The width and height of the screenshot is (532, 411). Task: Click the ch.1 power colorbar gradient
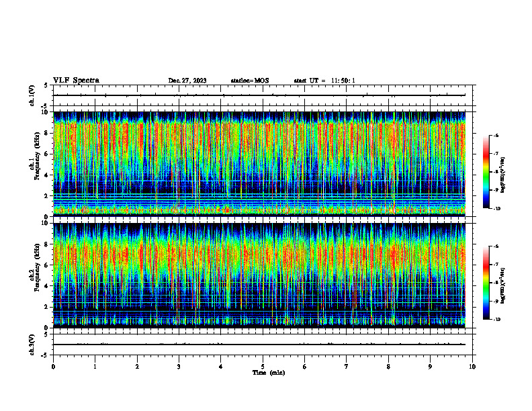tap(486, 172)
